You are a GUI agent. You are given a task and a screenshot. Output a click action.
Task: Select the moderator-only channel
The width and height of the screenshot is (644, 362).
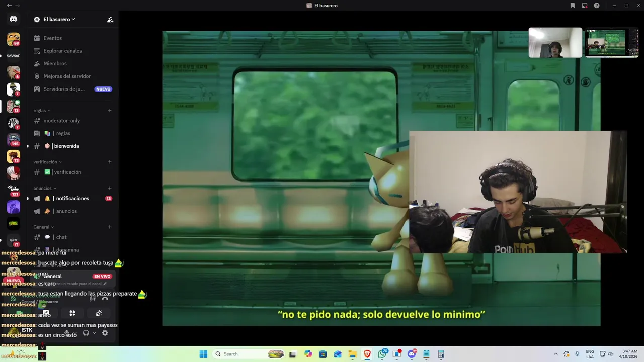[73, 121]
